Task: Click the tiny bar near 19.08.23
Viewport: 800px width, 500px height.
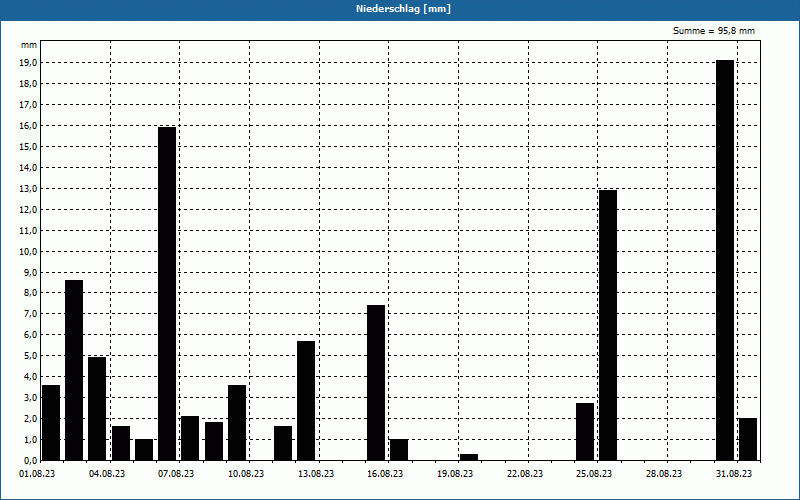Action: (469, 457)
